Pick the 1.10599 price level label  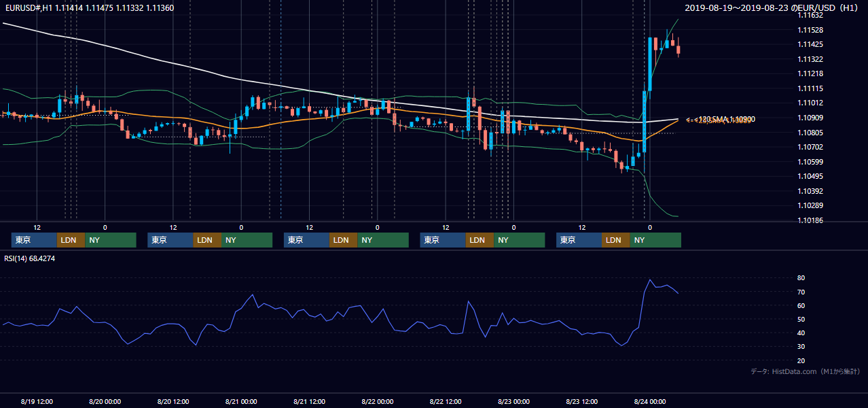810,162
